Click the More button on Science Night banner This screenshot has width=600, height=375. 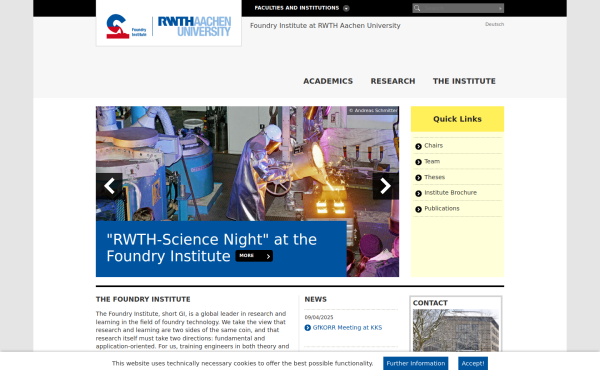254,256
